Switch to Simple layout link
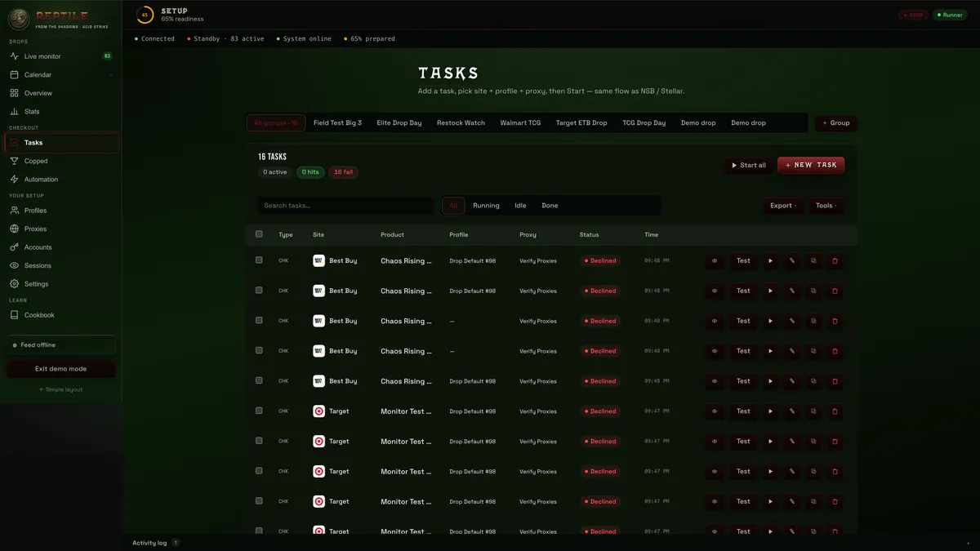The image size is (980, 551). (60, 389)
